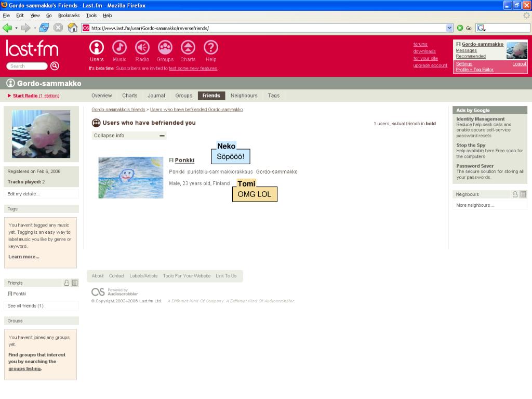
Task: Click the site favicon in the address bar
Action: [86, 28]
